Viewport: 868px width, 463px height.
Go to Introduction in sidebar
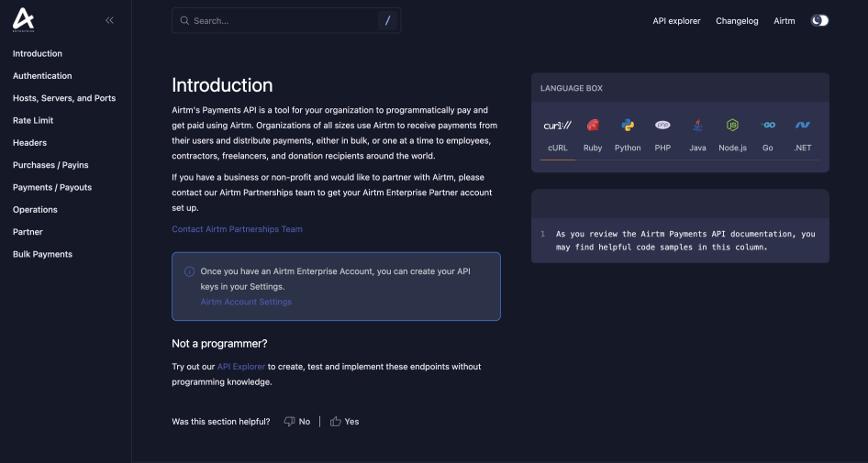[x=38, y=54]
